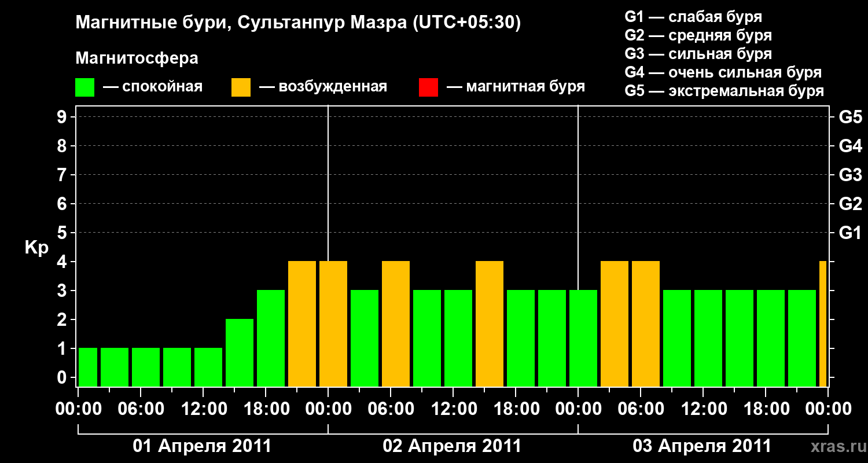Click the '01 Апреля 2011' date label
Image resolution: width=868 pixels, height=463 pixels.
coord(203,446)
